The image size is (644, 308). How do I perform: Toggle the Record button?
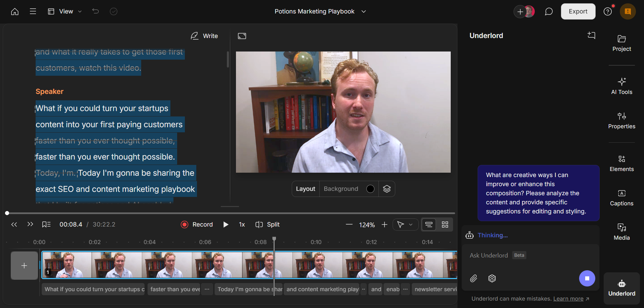point(197,225)
